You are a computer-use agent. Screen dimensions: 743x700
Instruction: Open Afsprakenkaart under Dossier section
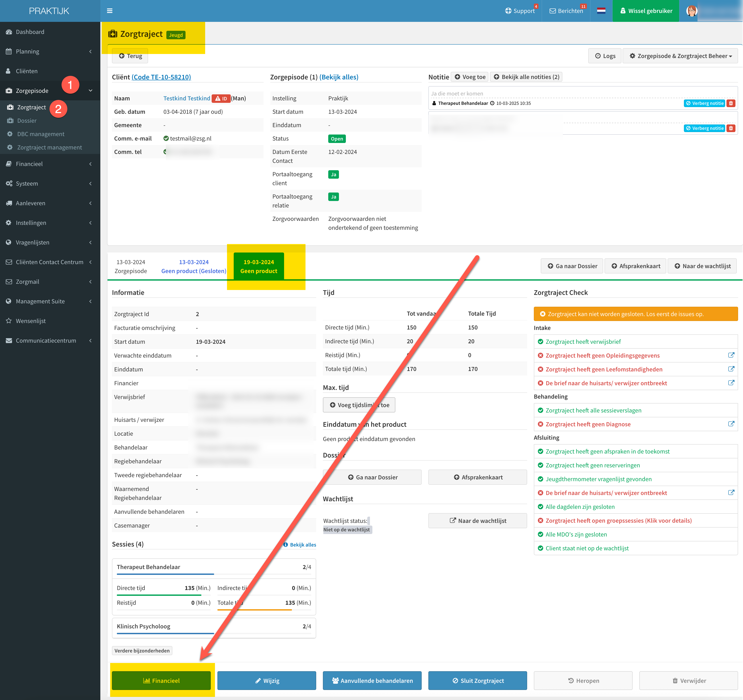tap(478, 477)
